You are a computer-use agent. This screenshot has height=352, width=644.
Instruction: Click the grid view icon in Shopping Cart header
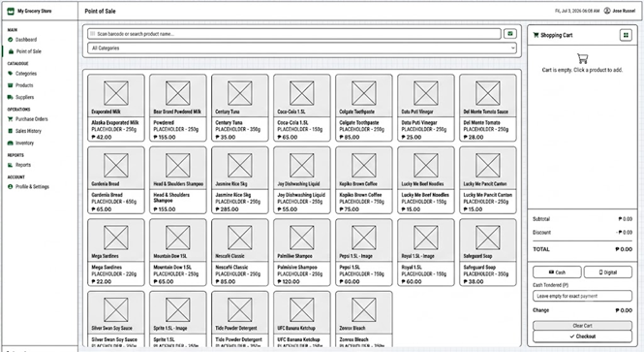(626, 35)
